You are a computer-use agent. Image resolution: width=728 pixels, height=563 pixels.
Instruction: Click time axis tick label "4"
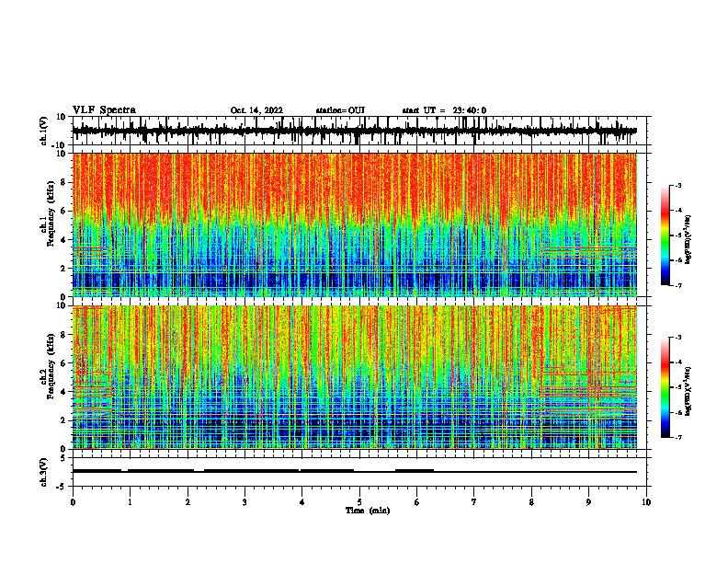pyautogui.click(x=301, y=502)
